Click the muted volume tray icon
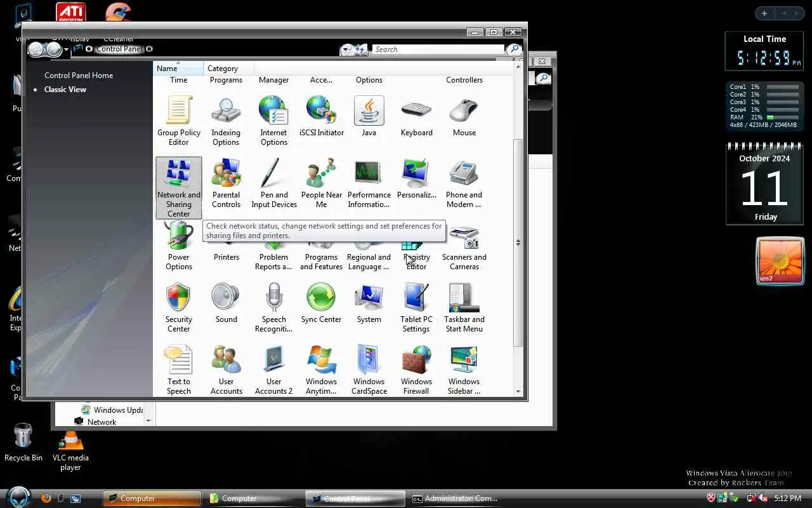 click(763, 498)
